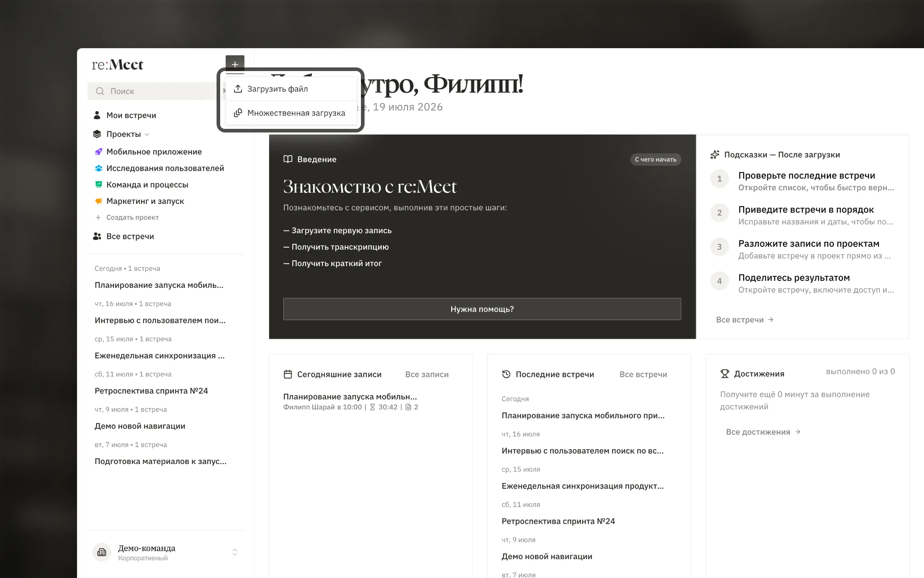Click the plus icon beside Создать проект

tap(98, 217)
